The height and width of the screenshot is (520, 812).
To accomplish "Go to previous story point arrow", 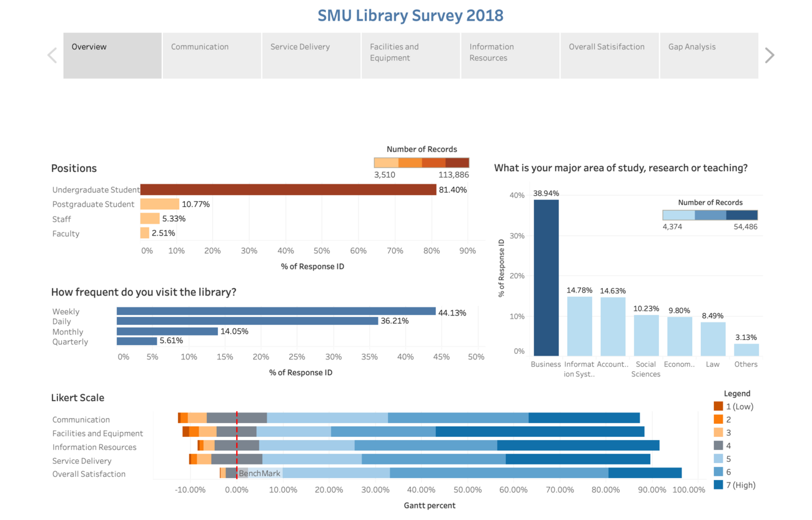I will point(52,56).
